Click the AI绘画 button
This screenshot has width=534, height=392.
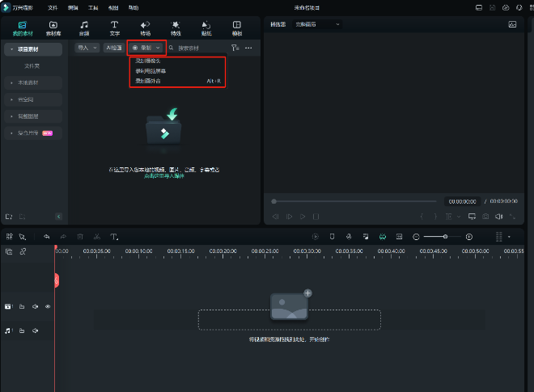pos(113,48)
